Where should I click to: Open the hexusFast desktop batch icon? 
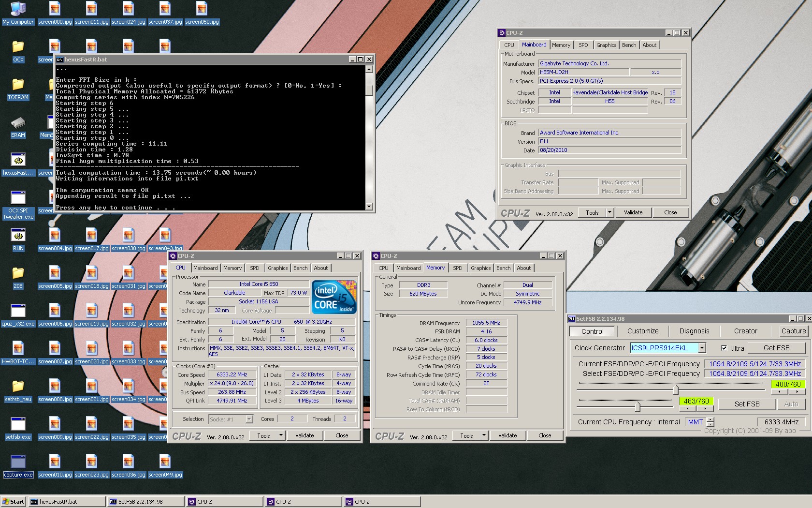18,164
